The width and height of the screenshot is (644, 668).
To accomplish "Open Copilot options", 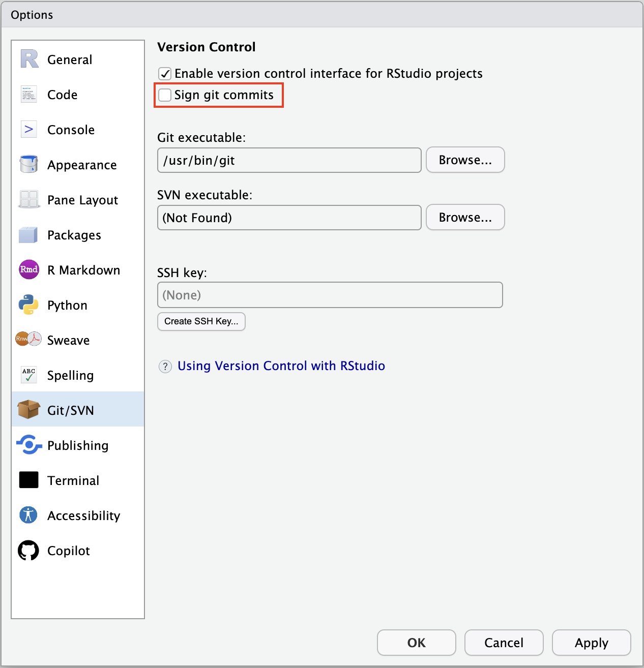I will pyautogui.click(x=78, y=551).
